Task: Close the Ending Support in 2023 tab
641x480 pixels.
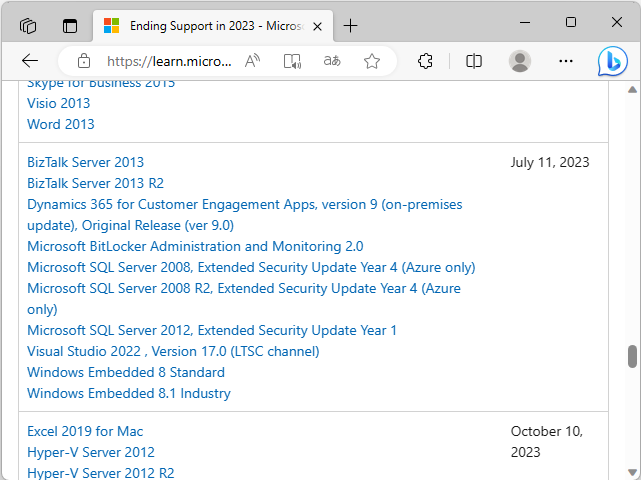Action: [x=317, y=27]
